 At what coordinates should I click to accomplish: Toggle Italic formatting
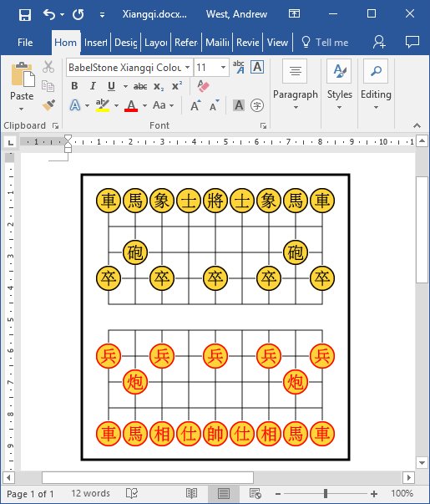click(x=93, y=86)
